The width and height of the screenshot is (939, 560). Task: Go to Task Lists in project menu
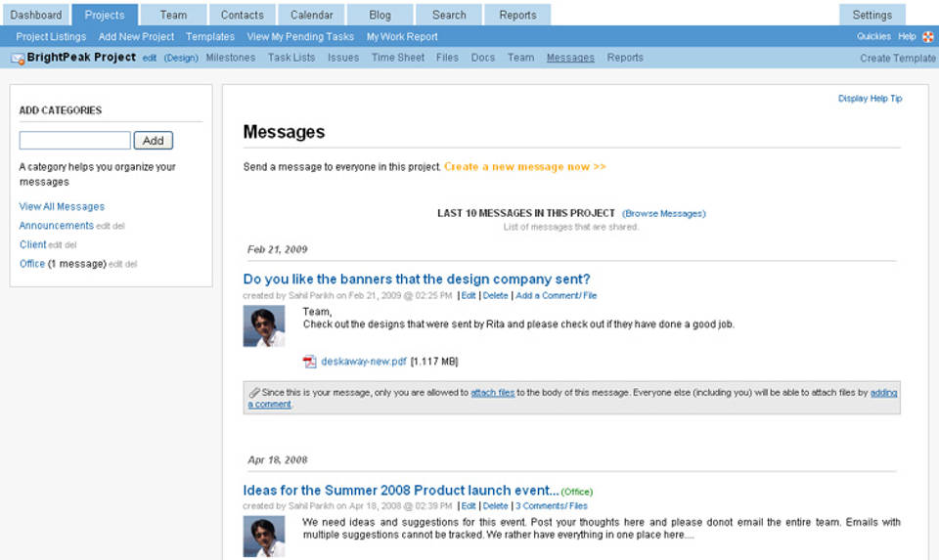291,58
